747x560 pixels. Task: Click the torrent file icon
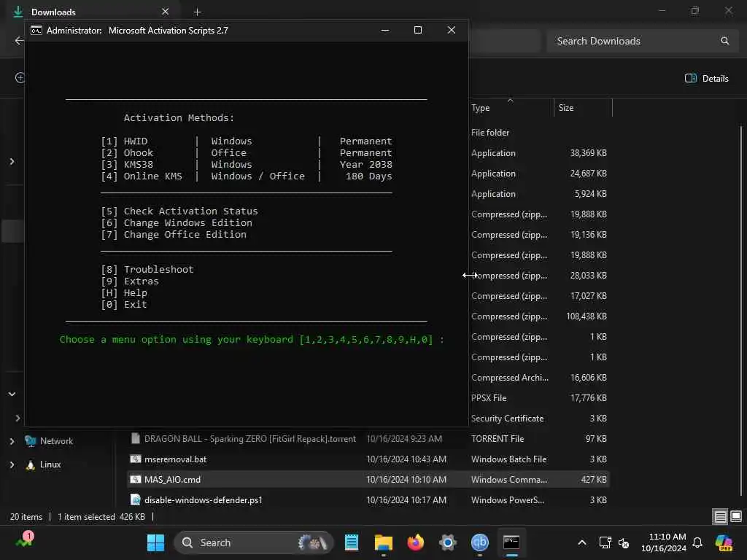click(136, 438)
